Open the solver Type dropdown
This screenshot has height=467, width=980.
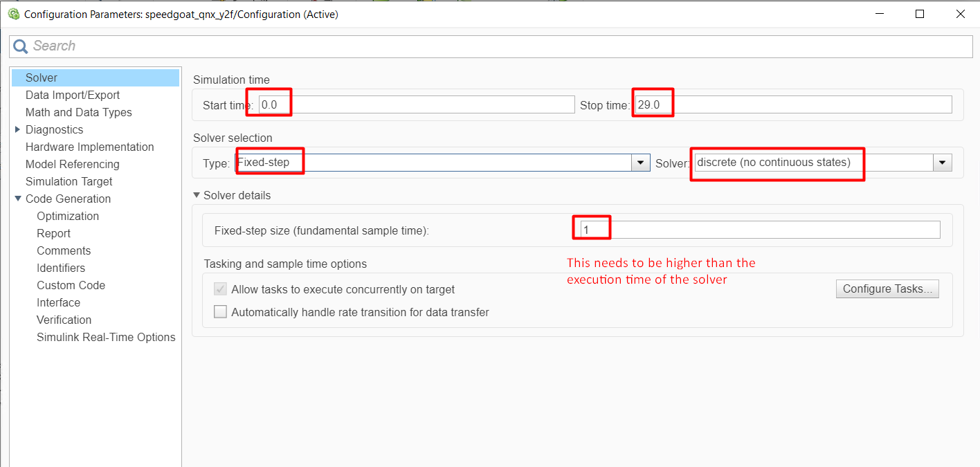640,163
